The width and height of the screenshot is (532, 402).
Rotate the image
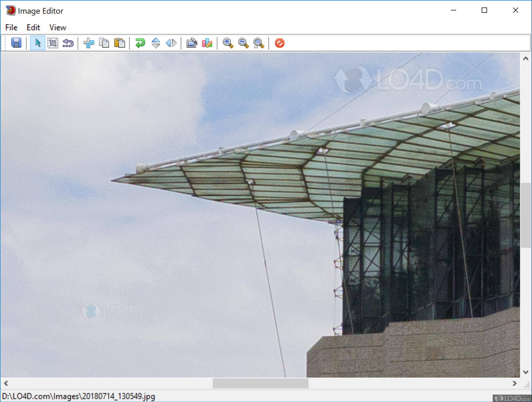tap(140, 43)
